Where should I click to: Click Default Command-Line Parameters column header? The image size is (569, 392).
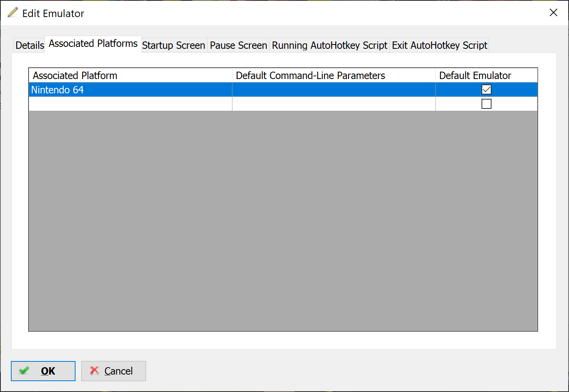coord(334,75)
